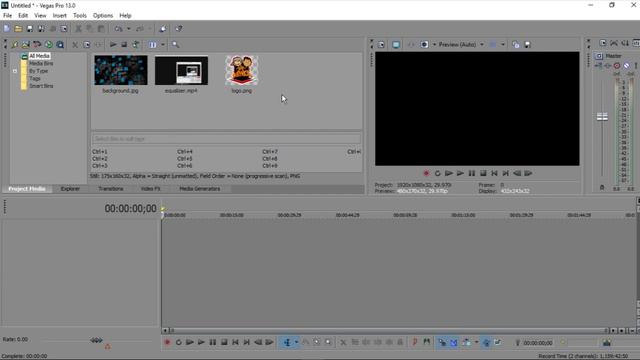Screen dimensions: 640x360
Task: Switch to the Media Generators tab
Action: pyautogui.click(x=200, y=189)
